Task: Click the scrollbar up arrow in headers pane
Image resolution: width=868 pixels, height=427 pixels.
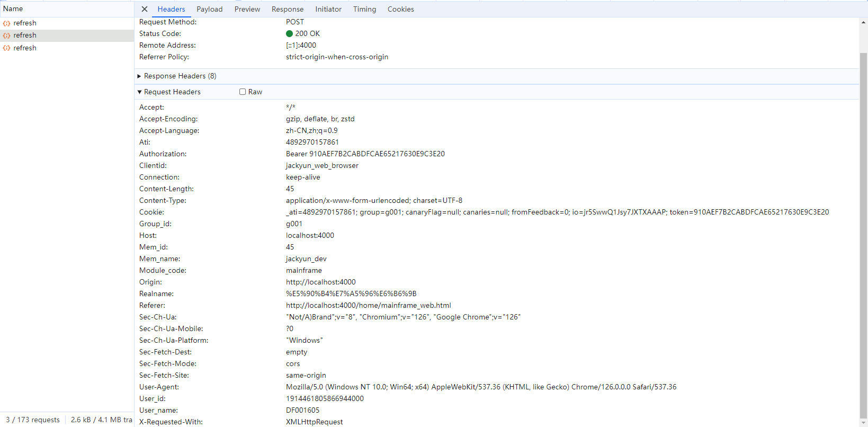Action: point(864,23)
